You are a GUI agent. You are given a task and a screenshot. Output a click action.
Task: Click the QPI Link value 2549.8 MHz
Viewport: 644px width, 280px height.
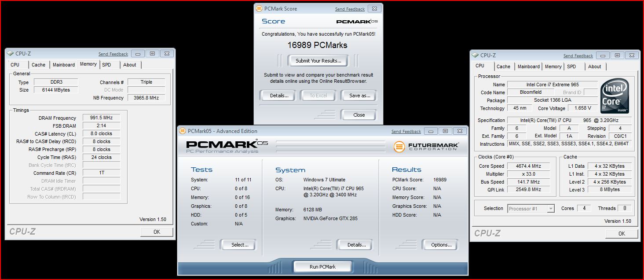[x=528, y=190]
